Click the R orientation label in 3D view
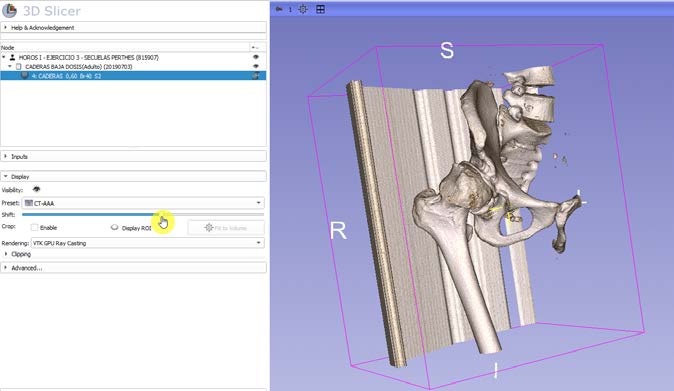Viewport: 674px width, 391px height. (338, 231)
